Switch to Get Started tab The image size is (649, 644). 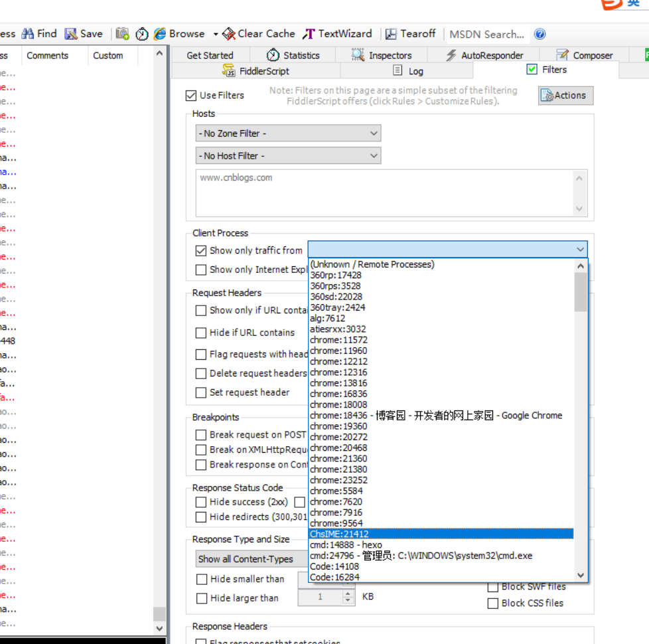click(x=210, y=55)
